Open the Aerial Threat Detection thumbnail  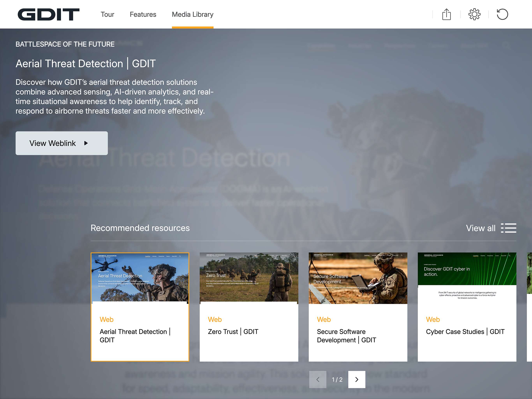pos(140,278)
